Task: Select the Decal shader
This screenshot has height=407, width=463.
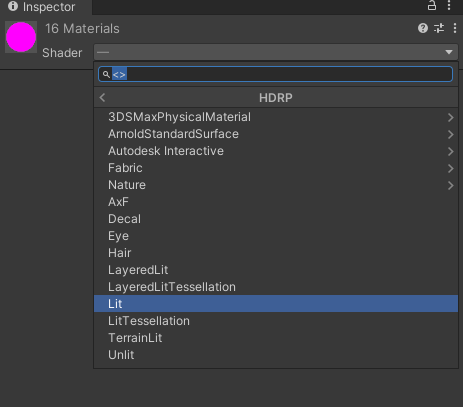Action: click(x=276, y=219)
